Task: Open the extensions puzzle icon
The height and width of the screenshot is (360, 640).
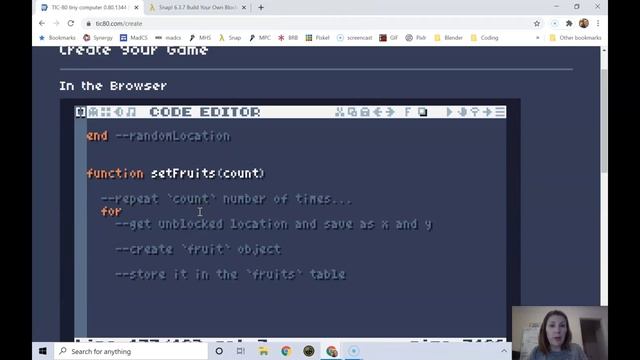Action: click(x=569, y=24)
